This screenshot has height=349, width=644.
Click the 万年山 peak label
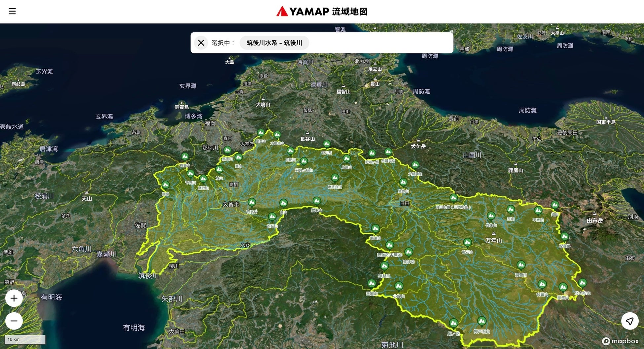click(x=494, y=240)
